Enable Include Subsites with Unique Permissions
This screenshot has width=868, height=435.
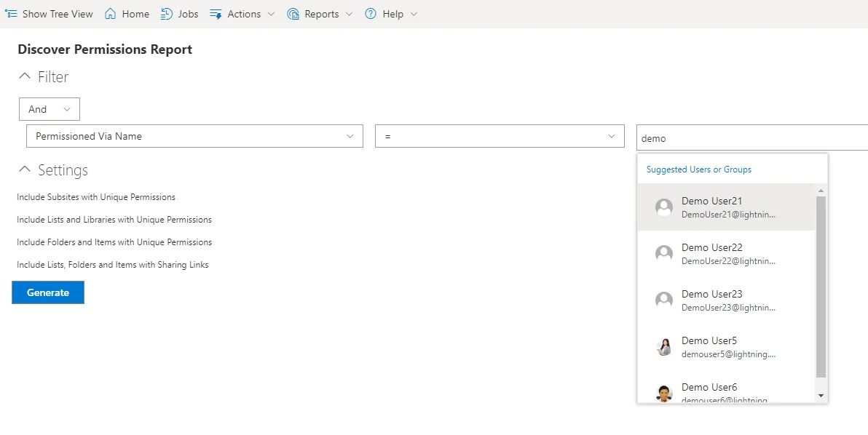(96, 196)
